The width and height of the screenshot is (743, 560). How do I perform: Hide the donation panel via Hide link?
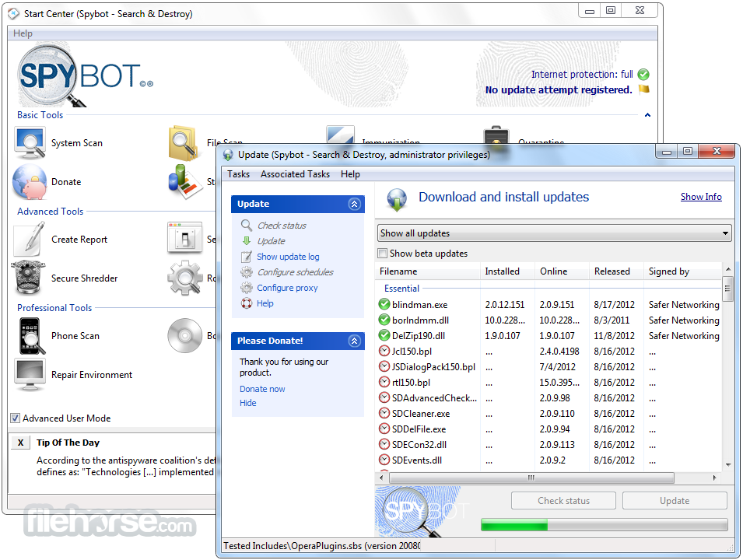(248, 403)
